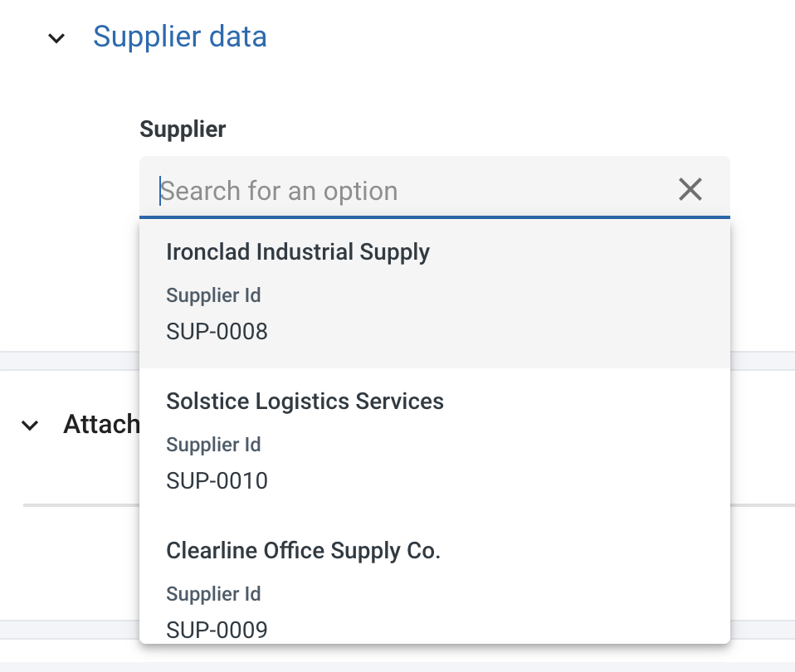Pick Clearline Office Supply Co. option
This screenshot has width=795, height=672.
[435, 581]
